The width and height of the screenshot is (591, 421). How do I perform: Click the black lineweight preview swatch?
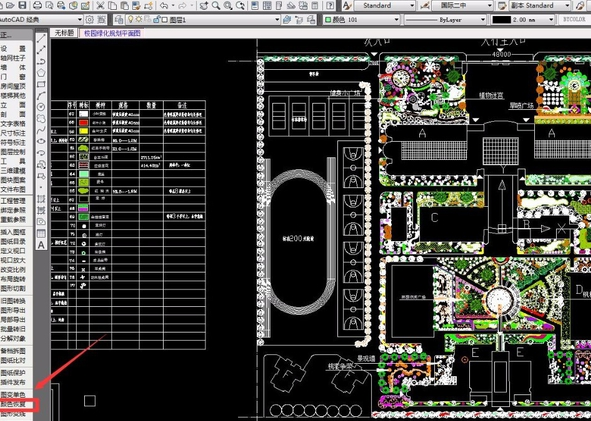[x=501, y=20]
